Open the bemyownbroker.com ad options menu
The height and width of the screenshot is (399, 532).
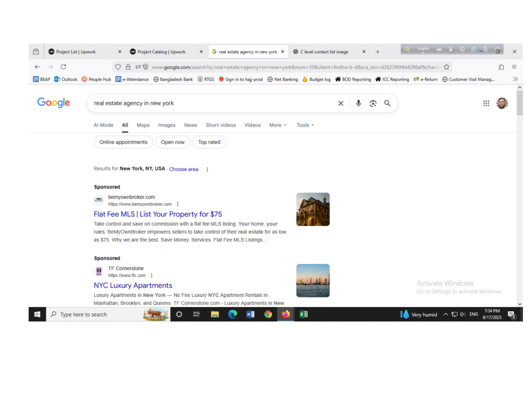[178, 204]
